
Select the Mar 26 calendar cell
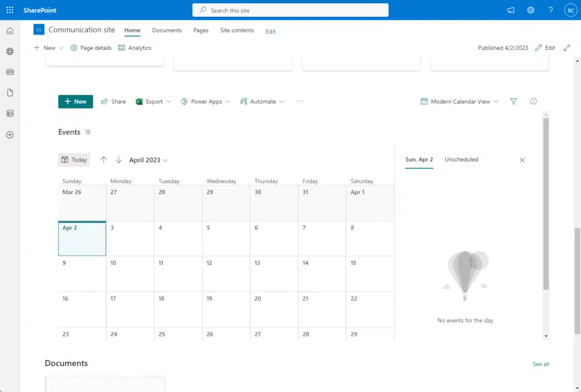pyautogui.click(x=82, y=203)
